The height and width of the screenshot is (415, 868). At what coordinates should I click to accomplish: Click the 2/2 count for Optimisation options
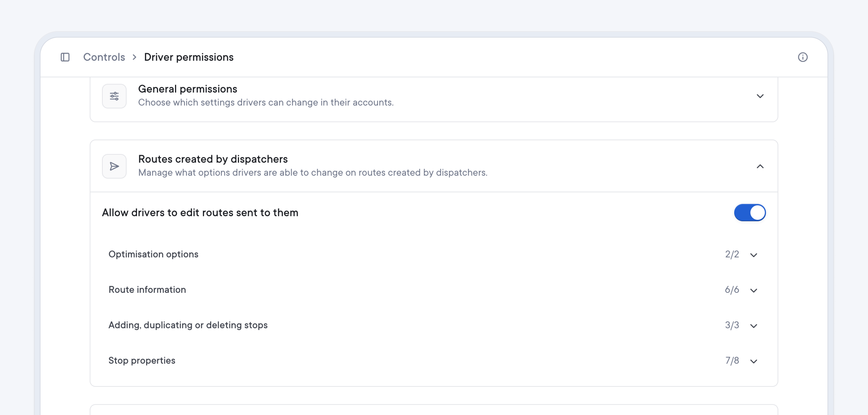pos(732,254)
